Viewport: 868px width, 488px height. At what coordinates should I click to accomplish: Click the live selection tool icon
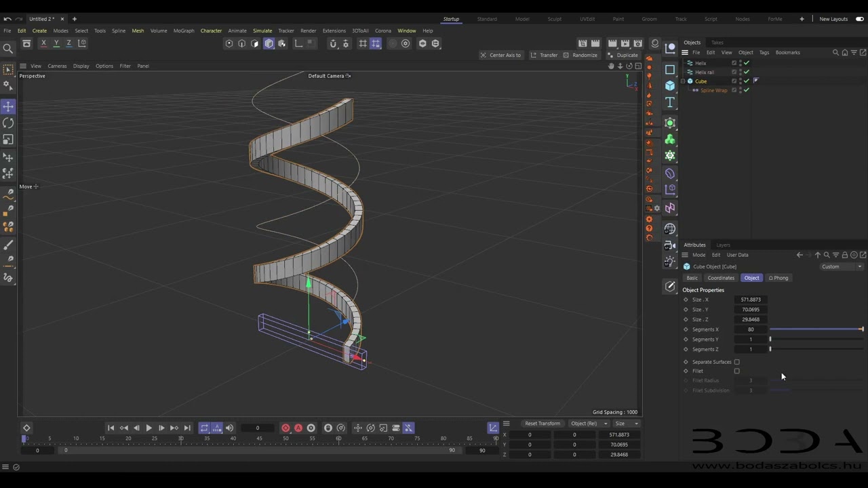[8, 70]
